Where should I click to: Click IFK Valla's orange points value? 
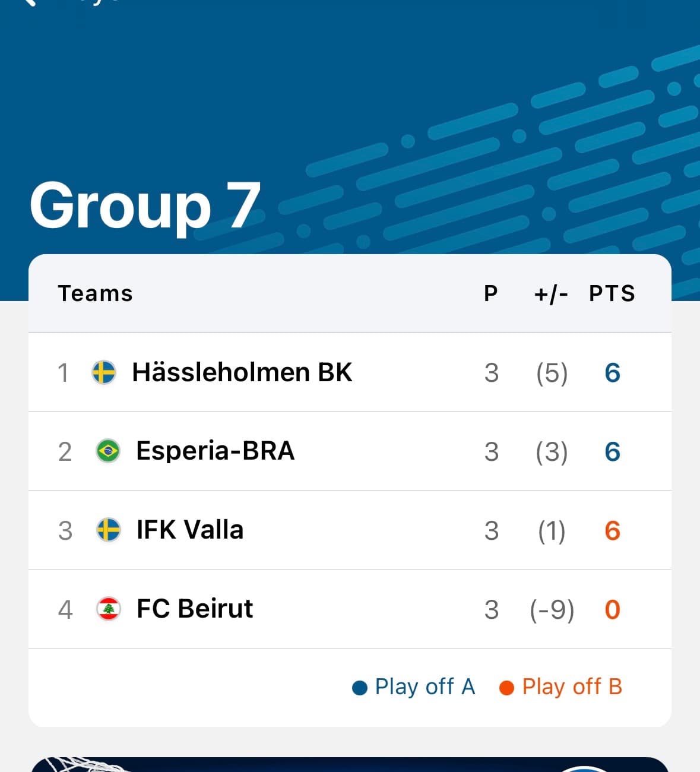point(612,530)
